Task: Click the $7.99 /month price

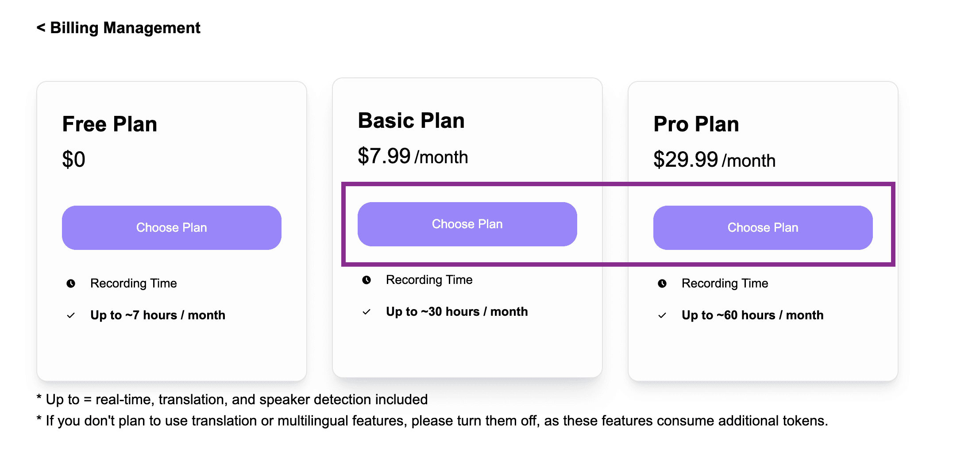Action: [413, 157]
